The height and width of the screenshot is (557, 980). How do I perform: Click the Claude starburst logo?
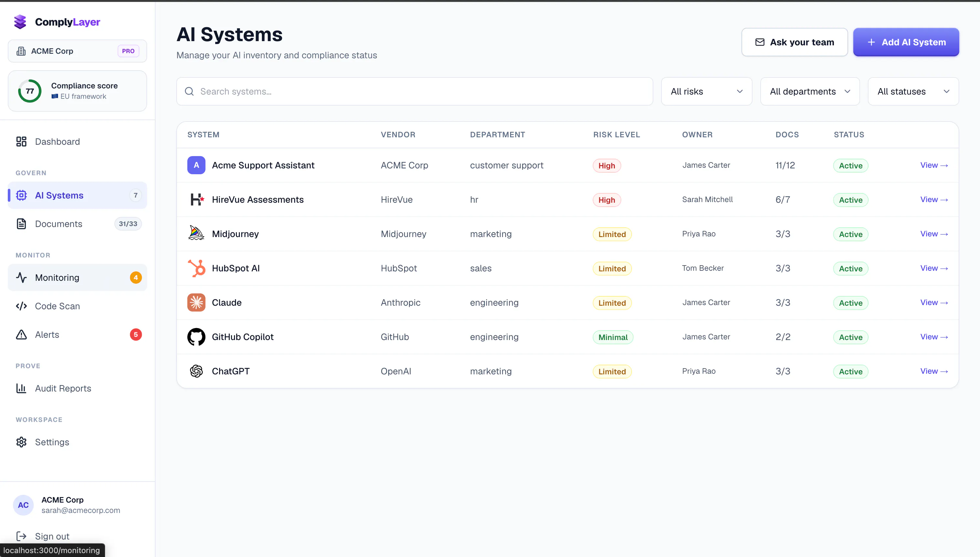click(196, 302)
